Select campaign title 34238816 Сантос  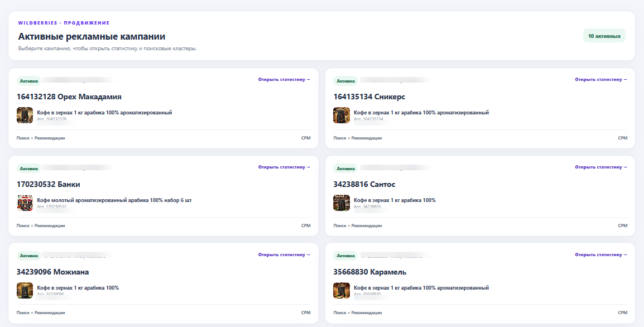click(x=364, y=185)
